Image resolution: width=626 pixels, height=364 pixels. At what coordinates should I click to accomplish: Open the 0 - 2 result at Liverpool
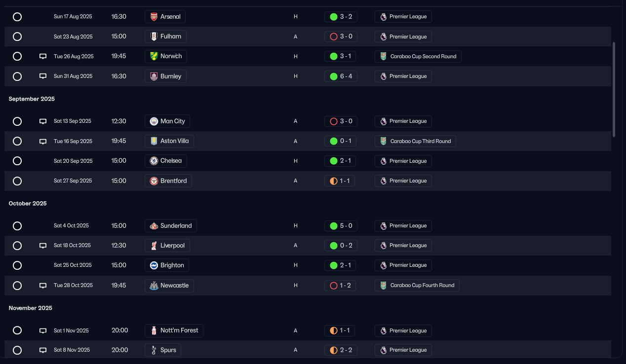[341, 246]
